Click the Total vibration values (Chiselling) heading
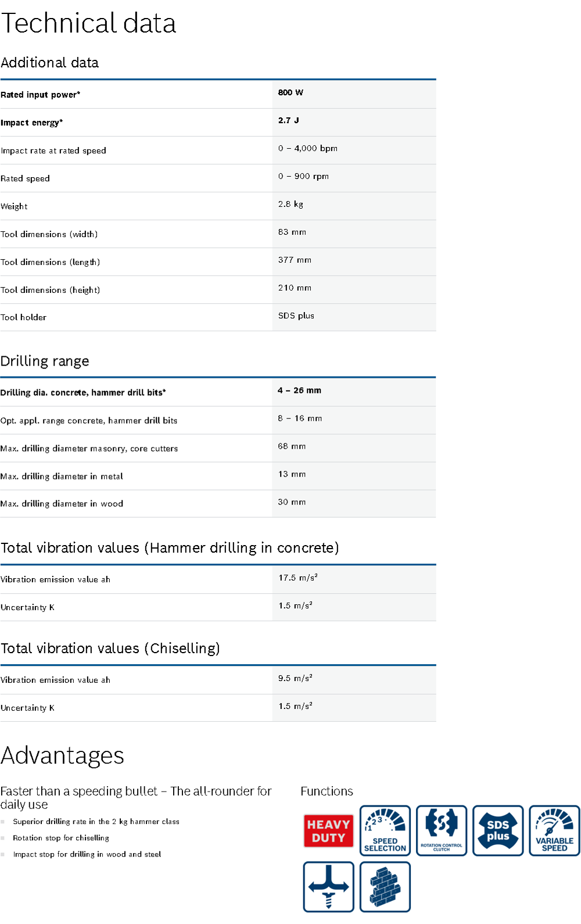Screen dimensions: 581x924 point(110,649)
